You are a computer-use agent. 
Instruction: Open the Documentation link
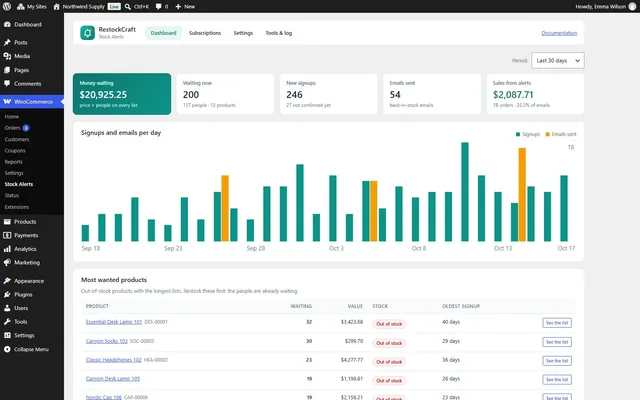coord(559,33)
